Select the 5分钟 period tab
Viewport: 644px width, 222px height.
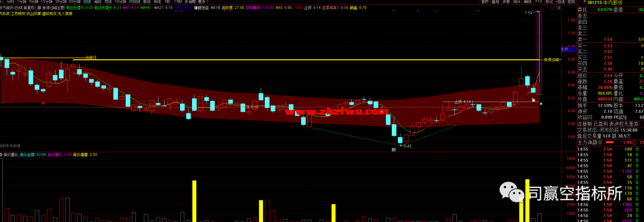point(33,2)
